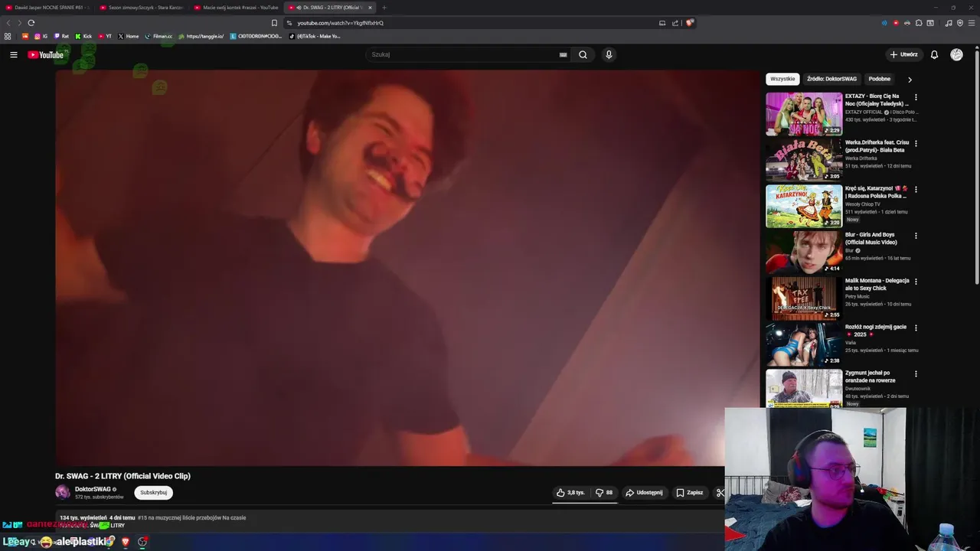Open the new tab plus button

coord(384,8)
